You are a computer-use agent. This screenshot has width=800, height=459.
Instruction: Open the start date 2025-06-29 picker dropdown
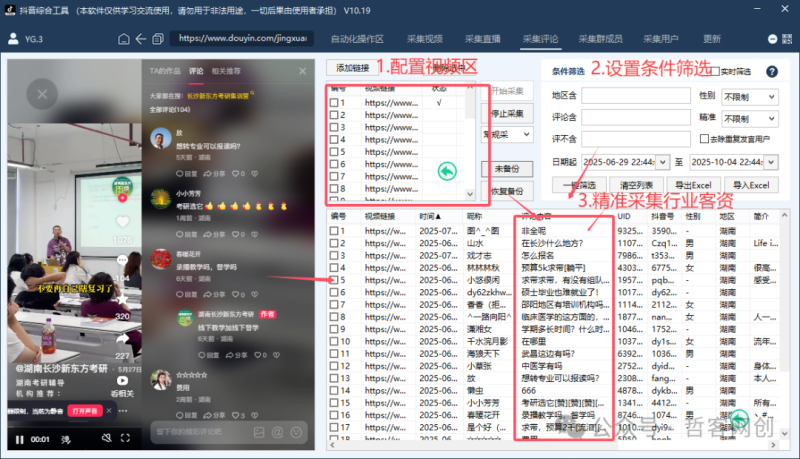pos(662,162)
